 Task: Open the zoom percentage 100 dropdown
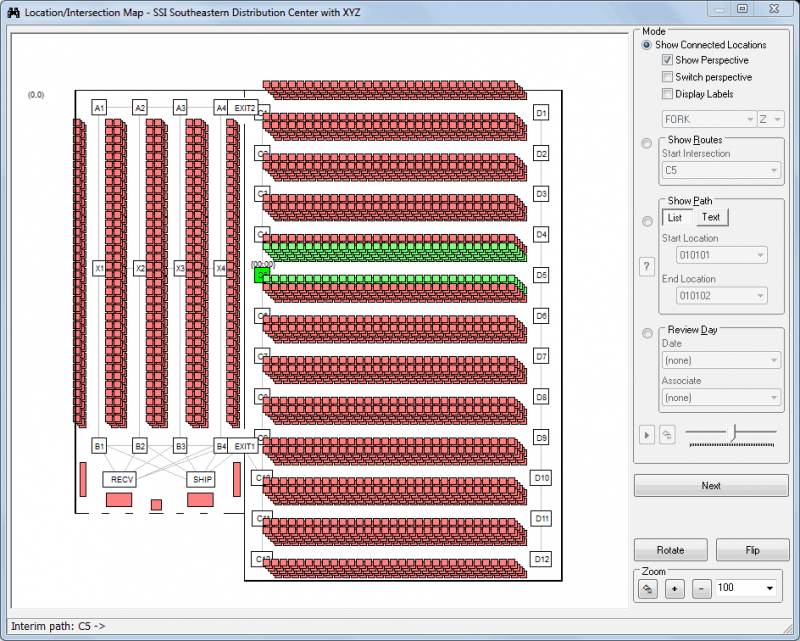point(745,588)
